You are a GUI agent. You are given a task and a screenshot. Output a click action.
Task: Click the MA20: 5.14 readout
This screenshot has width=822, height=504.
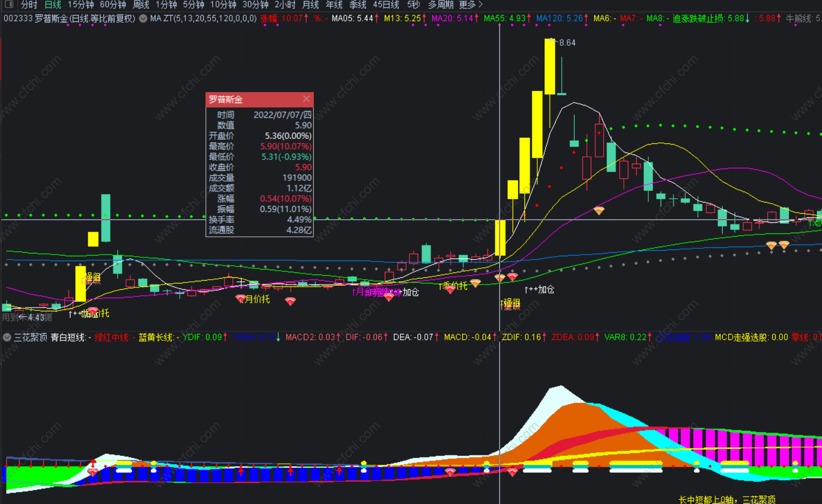click(x=455, y=18)
